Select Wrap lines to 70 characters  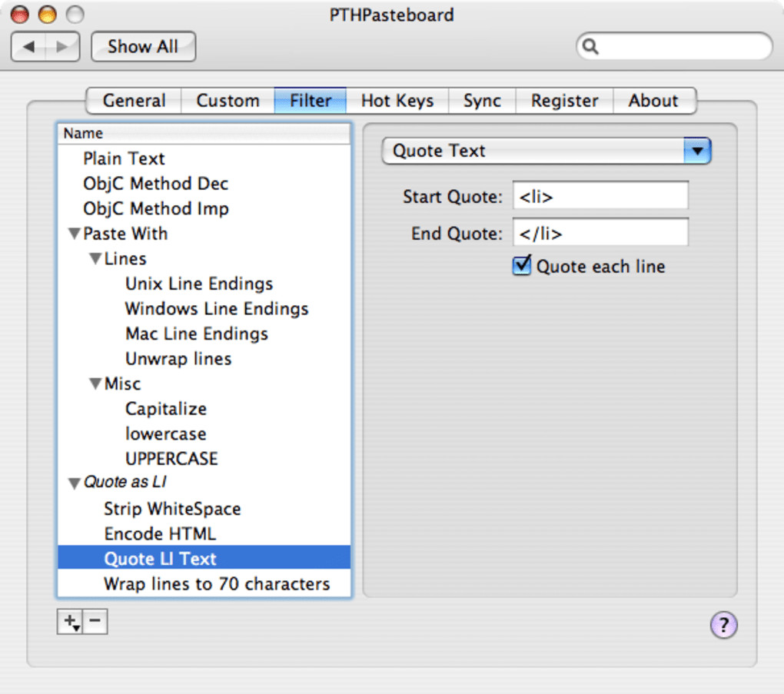204,583
